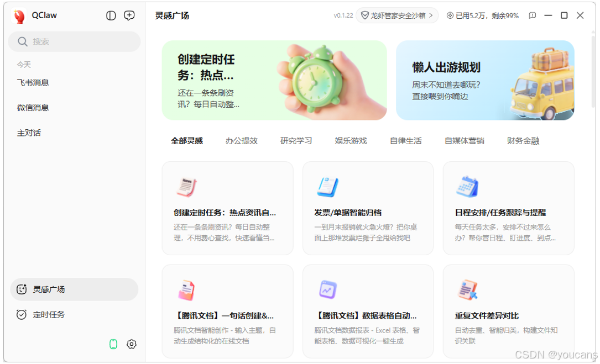Click description 自动去重、智能归类，构建文件知识关联
The width and height of the screenshot is (600, 364).
[506, 336]
